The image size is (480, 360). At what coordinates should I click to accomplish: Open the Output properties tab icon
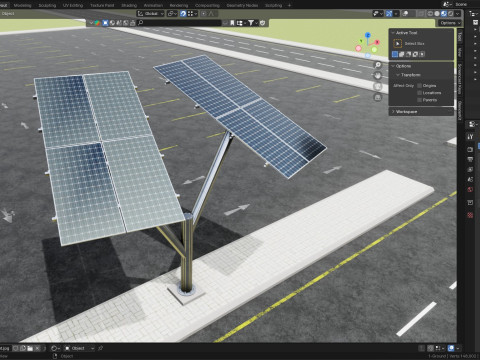[x=470, y=159]
